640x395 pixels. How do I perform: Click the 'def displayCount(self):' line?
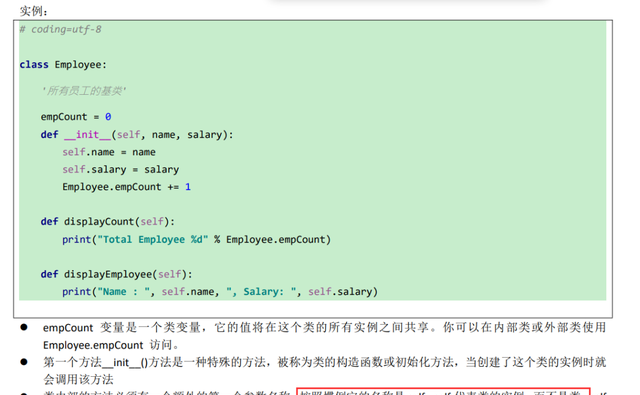click(x=107, y=222)
